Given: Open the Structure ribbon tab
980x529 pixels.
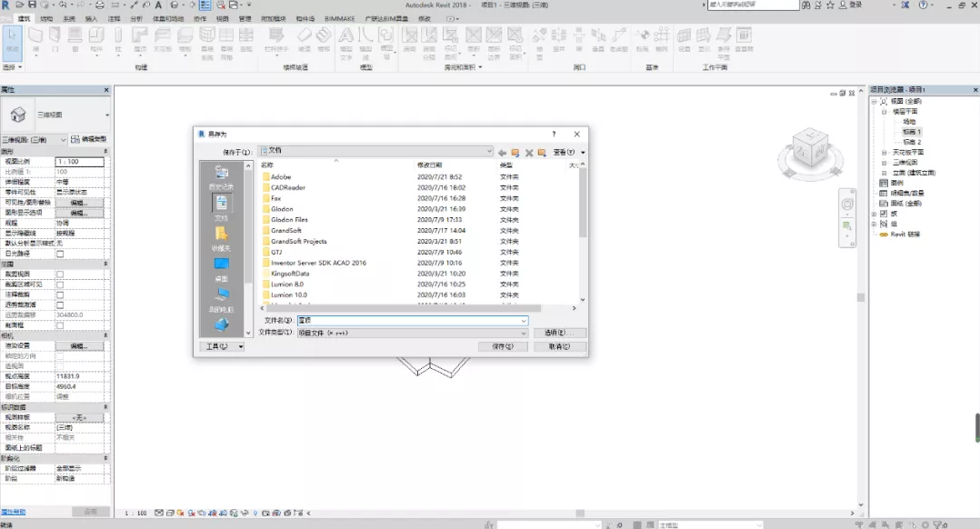Looking at the screenshot, I should click(46, 19).
